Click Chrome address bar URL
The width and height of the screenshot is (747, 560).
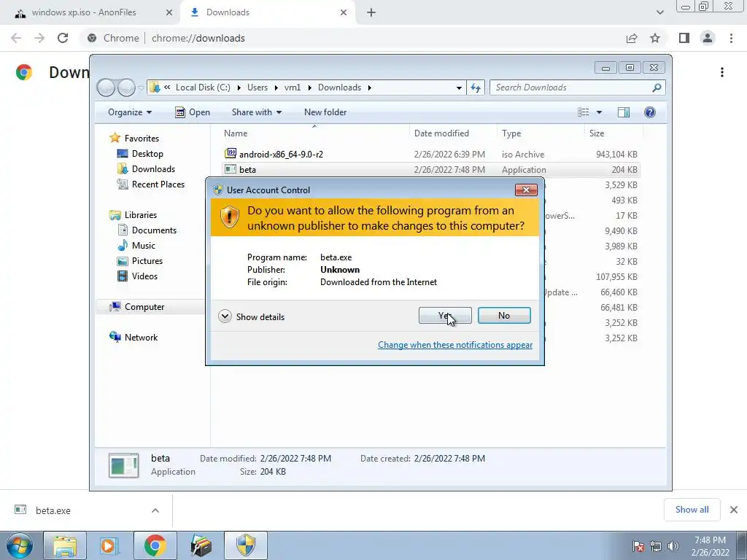click(x=198, y=38)
